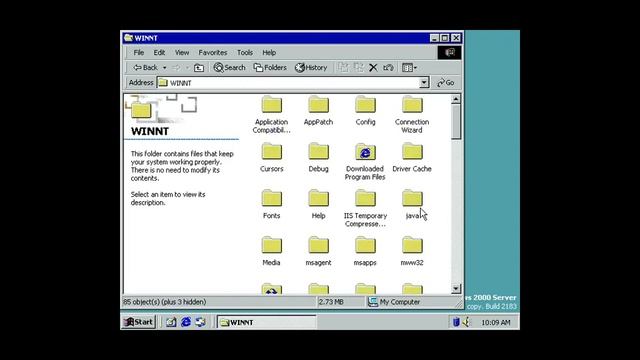Image resolution: width=640 pixels, height=360 pixels.
Task: Expand the Address bar dropdown
Action: pos(424,83)
